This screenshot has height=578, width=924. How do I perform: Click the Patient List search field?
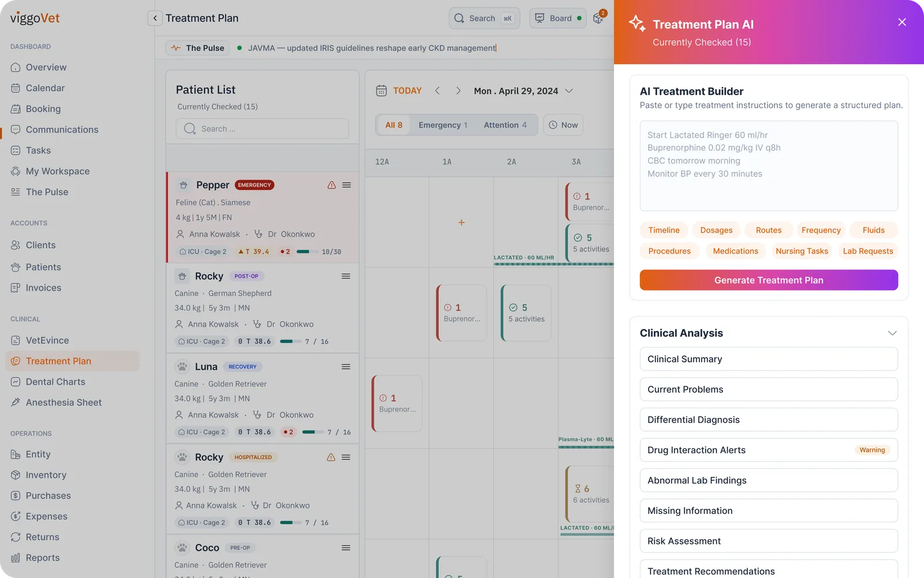pos(262,129)
